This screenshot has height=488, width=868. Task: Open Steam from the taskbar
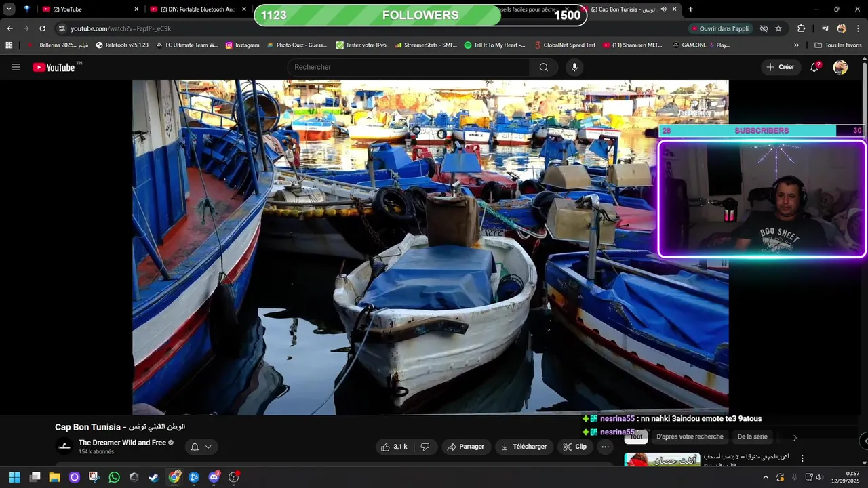[154, 477]
